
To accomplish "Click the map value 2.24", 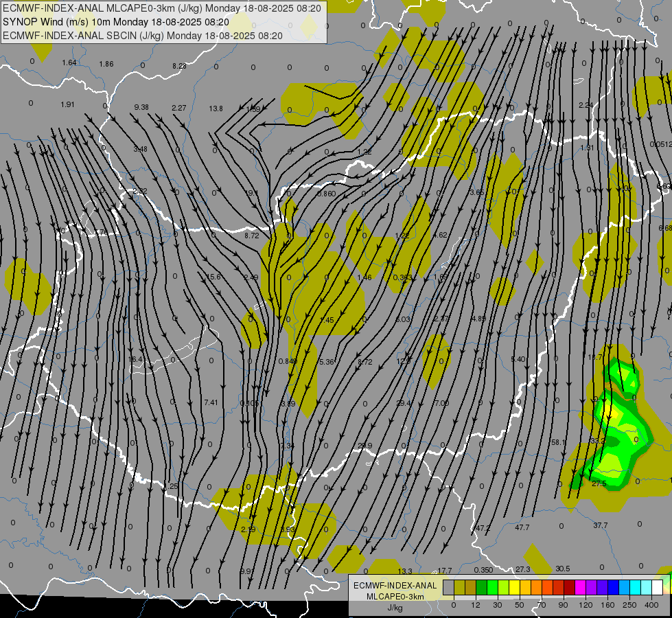I will point(586,105).
